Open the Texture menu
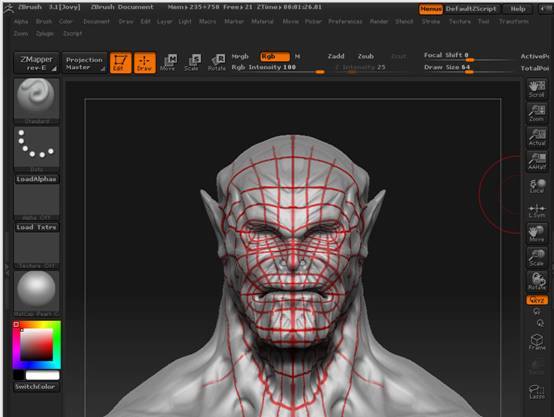Image resolution: width=554 pixels, height=417 pixels. 460,22
